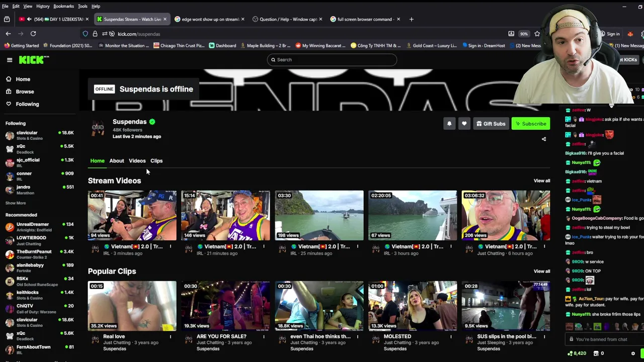View all Stream Videos
This screenshot has width=644, height=362.
(542, 180)
